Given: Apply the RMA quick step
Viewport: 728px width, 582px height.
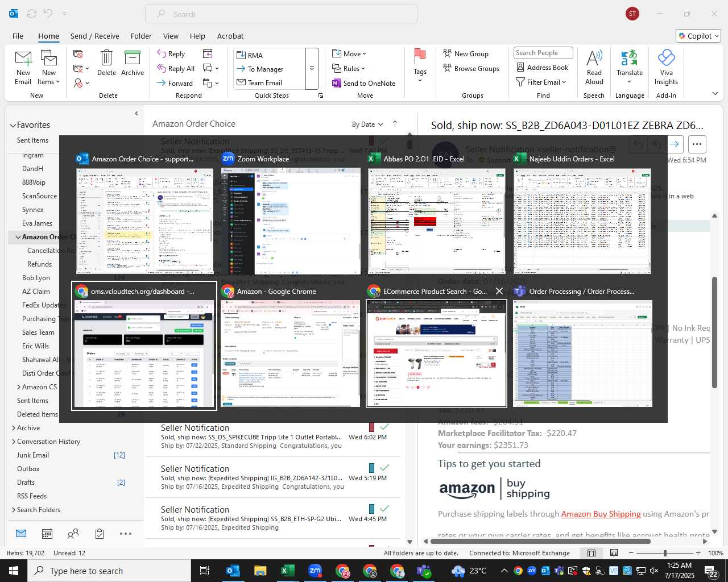Looking at the screenshot, I should pyautogui.click(x=269, y=55).
